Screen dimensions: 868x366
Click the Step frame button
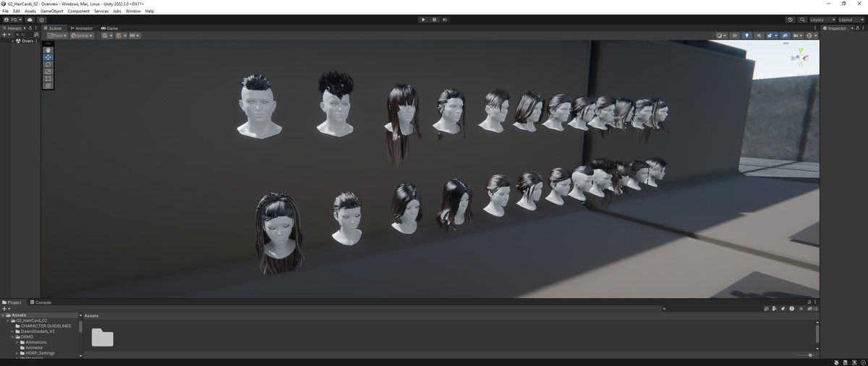click(x=445, y=20)
